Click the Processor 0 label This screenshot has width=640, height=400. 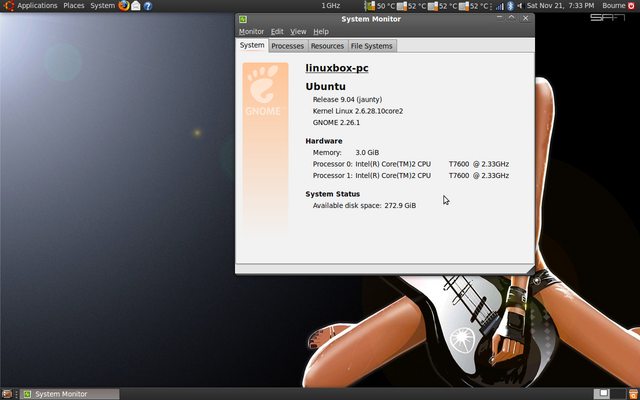coord(332,164)
